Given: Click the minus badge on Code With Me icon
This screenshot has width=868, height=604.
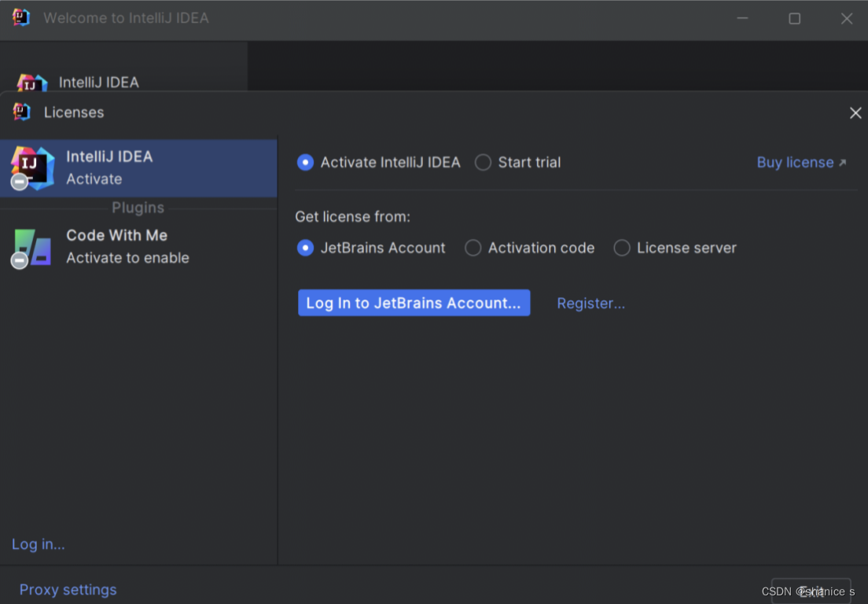Looking at the screenshot, I should pos(20,260).
